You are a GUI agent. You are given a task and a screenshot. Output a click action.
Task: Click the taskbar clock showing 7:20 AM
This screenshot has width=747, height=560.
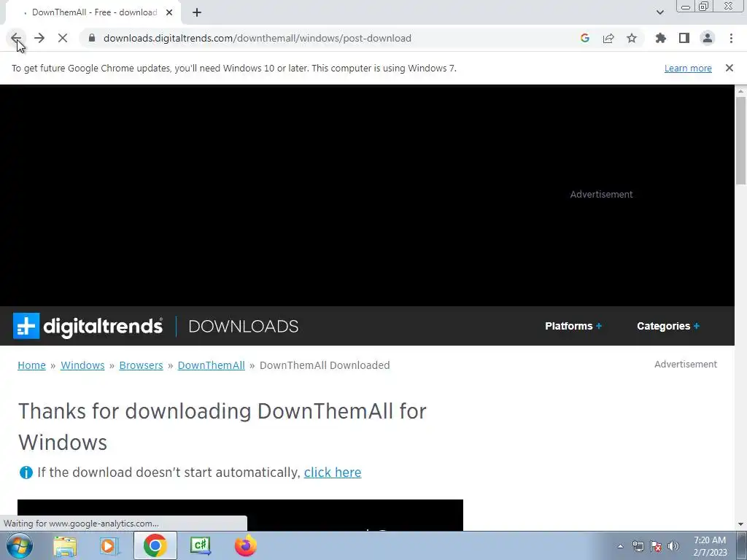click(x=710, y=546)
